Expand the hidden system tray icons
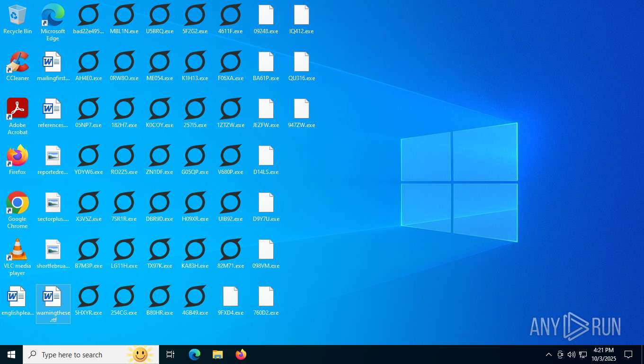644x364 pixels. (548, 355)
